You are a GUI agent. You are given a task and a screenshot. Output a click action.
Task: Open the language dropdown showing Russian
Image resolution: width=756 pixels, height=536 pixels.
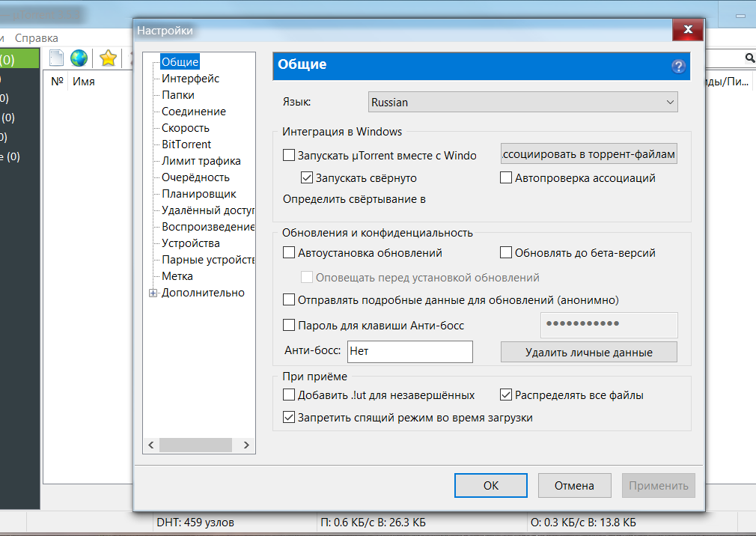coord(522,103)
